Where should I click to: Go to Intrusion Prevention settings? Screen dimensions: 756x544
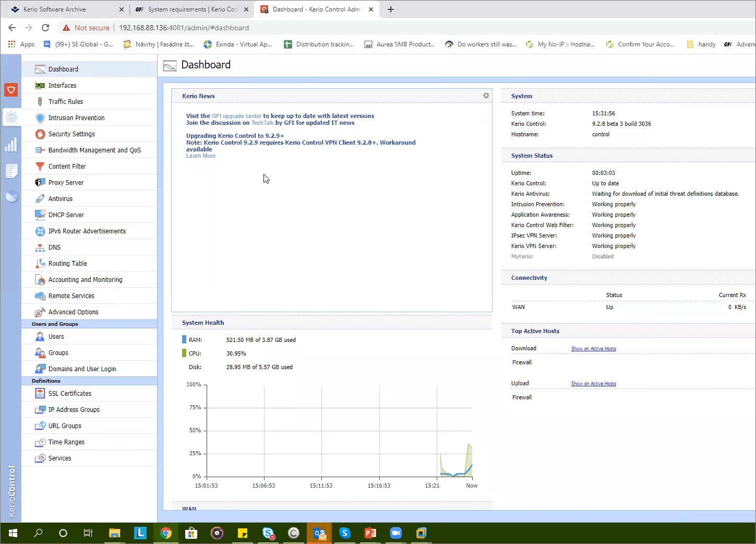(89, 117)
